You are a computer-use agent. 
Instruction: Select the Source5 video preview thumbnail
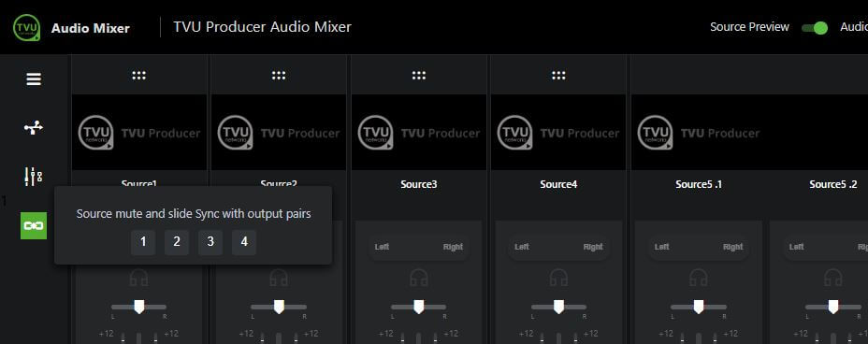[749, 132]
